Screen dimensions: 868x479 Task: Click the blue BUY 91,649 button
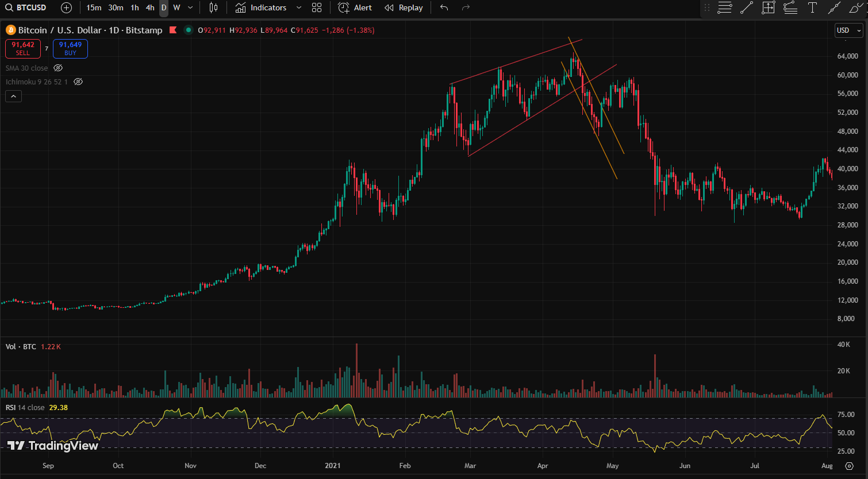pyautogui.click(x=70, y=48)
